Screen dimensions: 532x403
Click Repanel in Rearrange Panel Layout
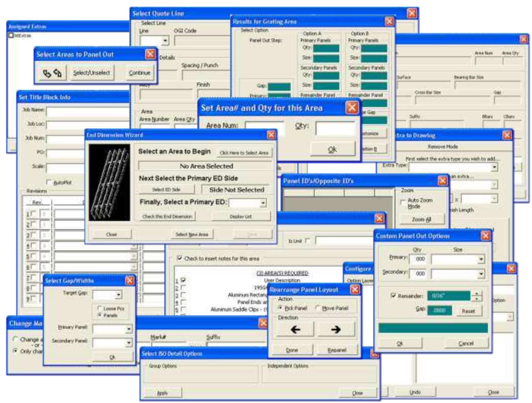[337, 350]
